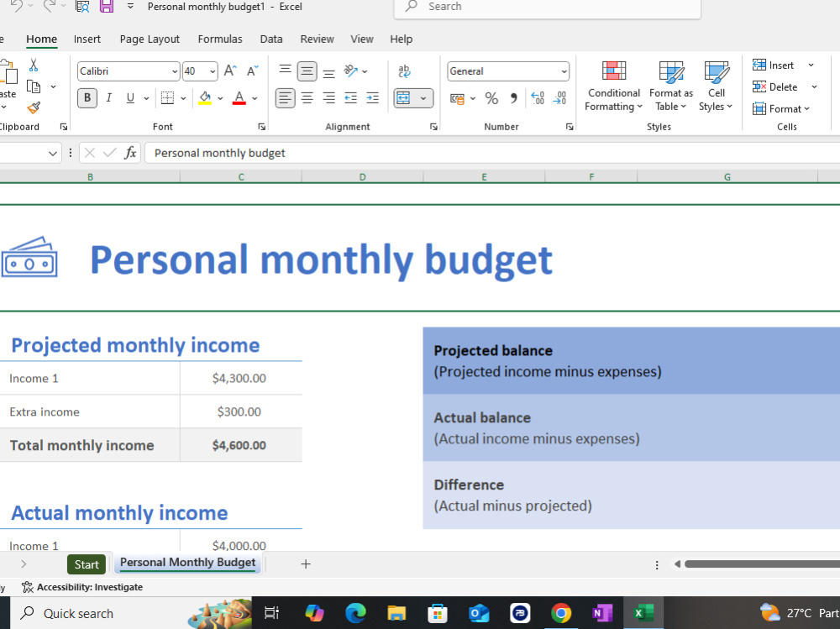Screen dimensions: 840x629
Task: Click the Insert cells button
Action: [x=773, y=66]
